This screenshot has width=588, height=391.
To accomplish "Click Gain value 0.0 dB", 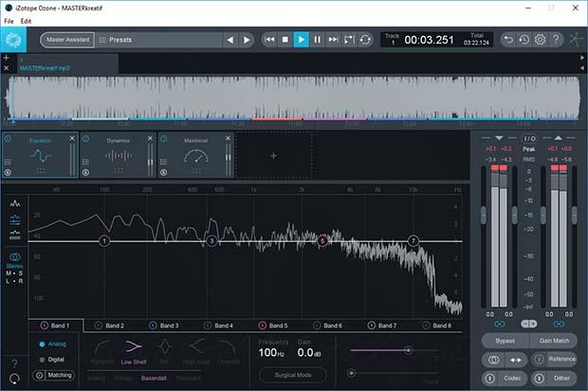I will 309,353.
